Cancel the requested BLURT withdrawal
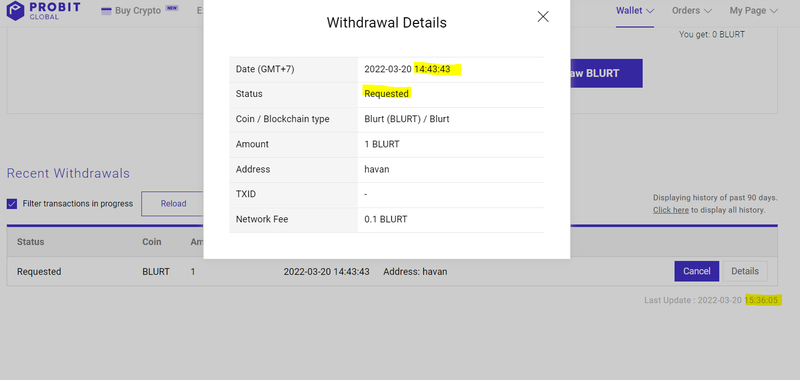The image size is (800, 380). coord(696,271)
